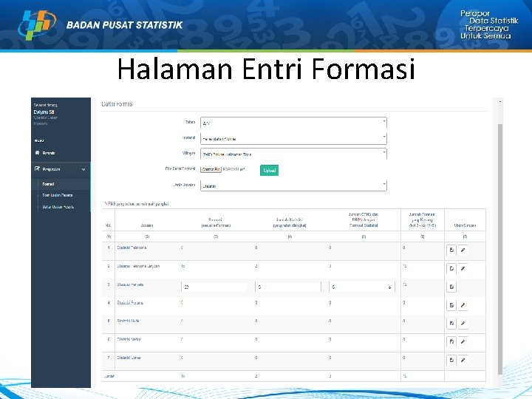Screen dimensions: 532x399
Task: Click the user name in the sidebar profile
Action: click(x=44, y=112)
